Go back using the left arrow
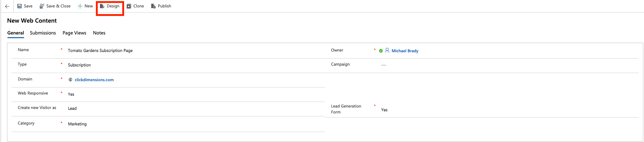Screen dimensions: 644x142 tap(7, 6)
